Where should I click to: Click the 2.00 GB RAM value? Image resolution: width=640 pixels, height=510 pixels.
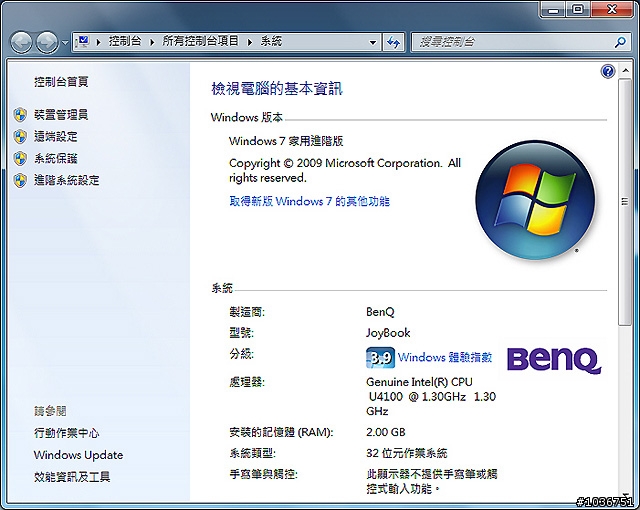click(386, 432)
